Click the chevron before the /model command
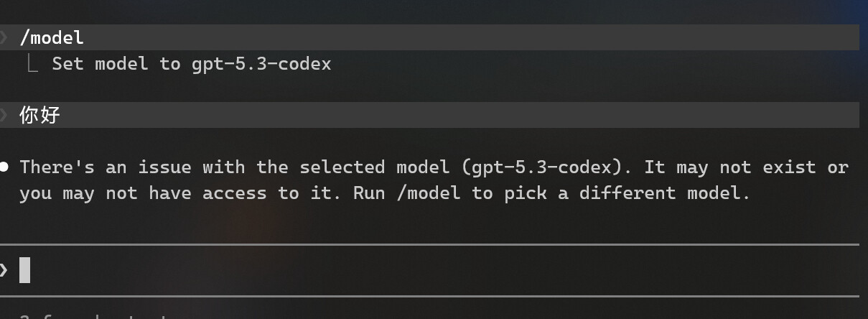Image resolution: width=868 pixels, height=319 pixels. 4,37
